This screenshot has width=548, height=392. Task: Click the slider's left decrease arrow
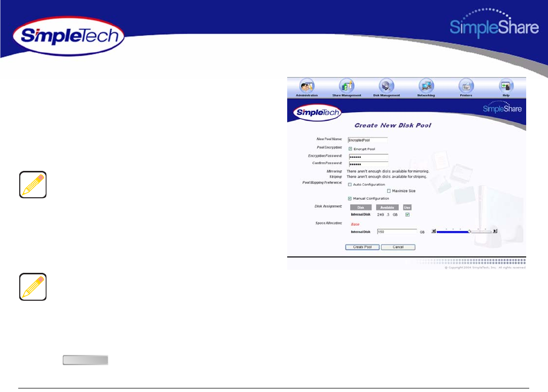pos(434,231)
